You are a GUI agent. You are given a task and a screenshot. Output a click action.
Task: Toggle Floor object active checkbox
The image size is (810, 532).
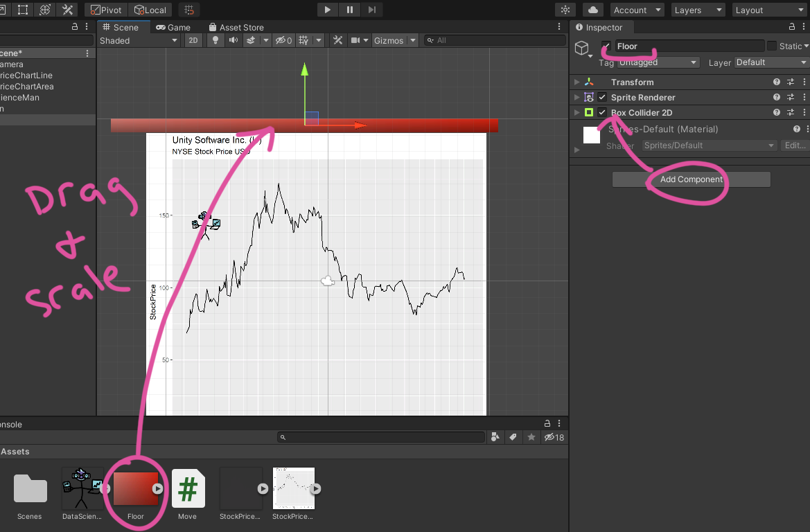(x=606, y=46)
